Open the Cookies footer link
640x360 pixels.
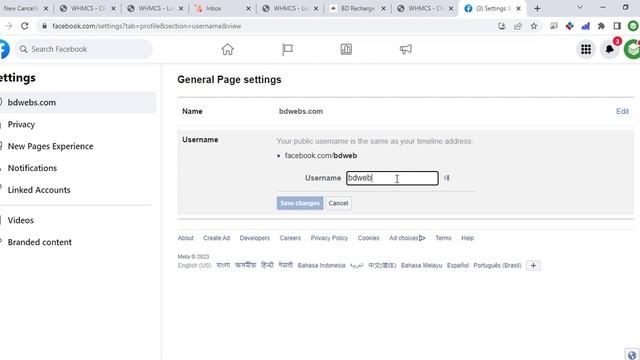(x=369, y=238)
